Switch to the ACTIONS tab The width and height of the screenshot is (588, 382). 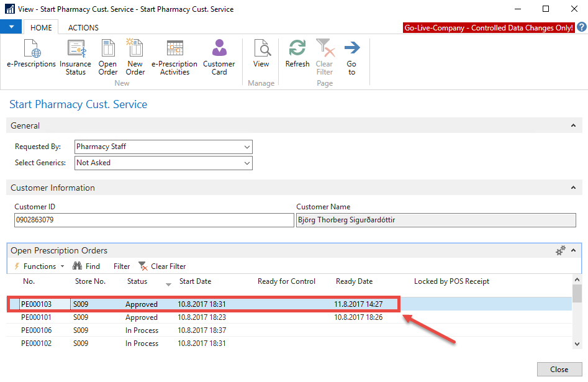pyautogui.click(x=83, y=27)
